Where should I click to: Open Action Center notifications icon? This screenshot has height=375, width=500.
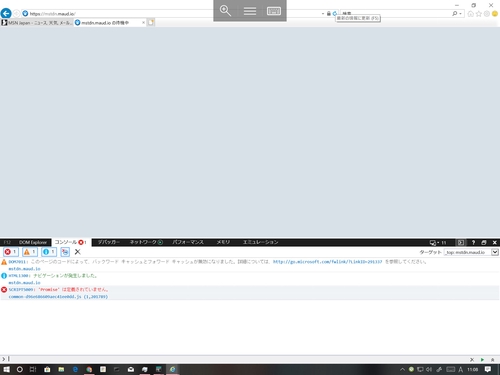click(488, 369)
